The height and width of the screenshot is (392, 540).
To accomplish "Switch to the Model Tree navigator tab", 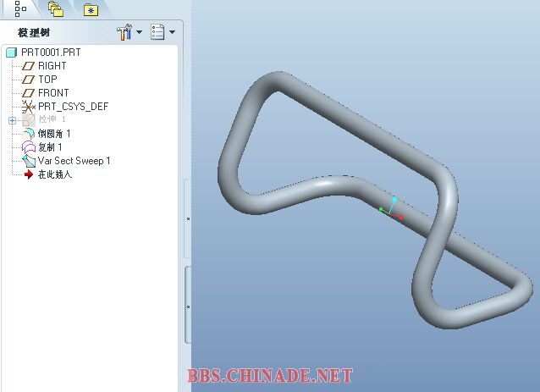I will (21, 9).
